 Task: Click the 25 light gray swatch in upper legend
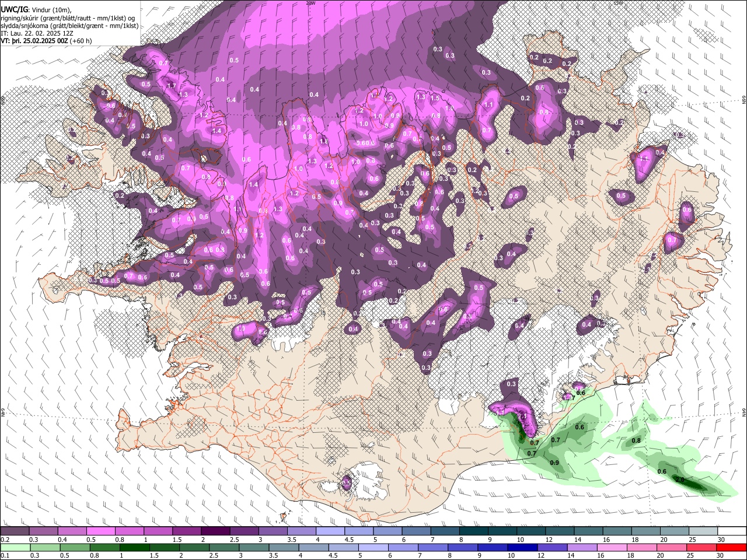click(x=703, y=531)
